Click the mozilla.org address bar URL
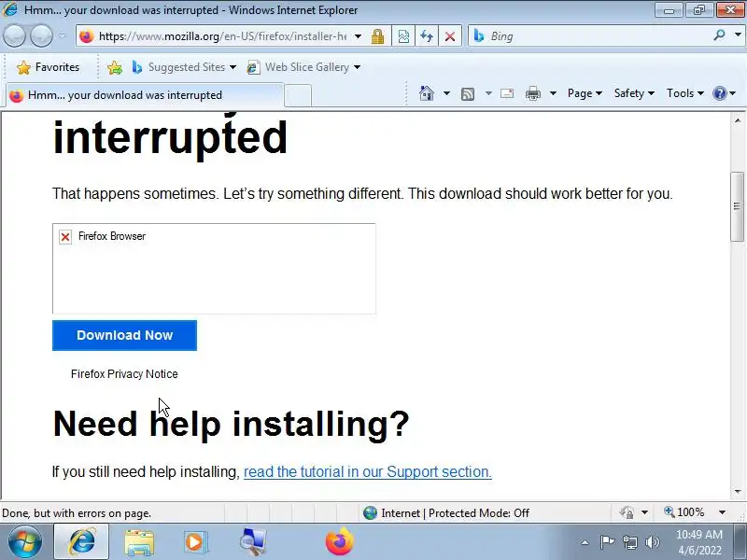The width and height of the screenshot is (747, 560). pos(222,36)
